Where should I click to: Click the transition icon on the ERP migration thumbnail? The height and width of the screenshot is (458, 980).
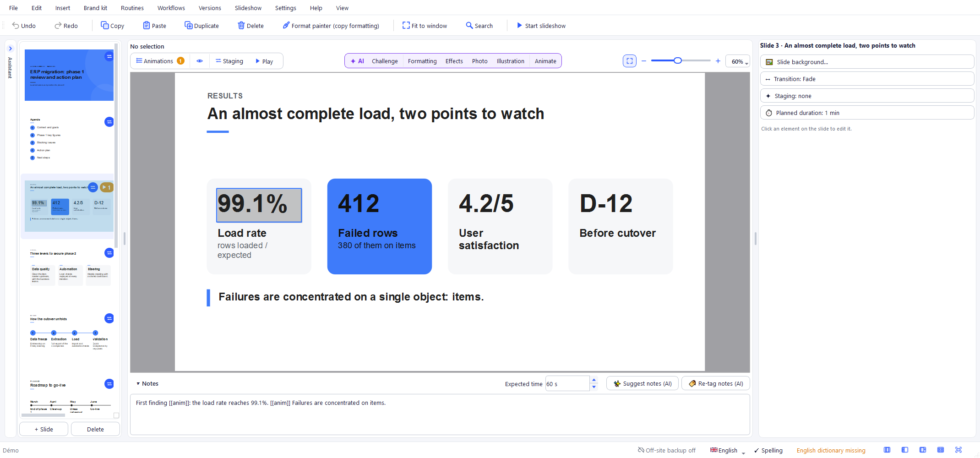point(109,56)
